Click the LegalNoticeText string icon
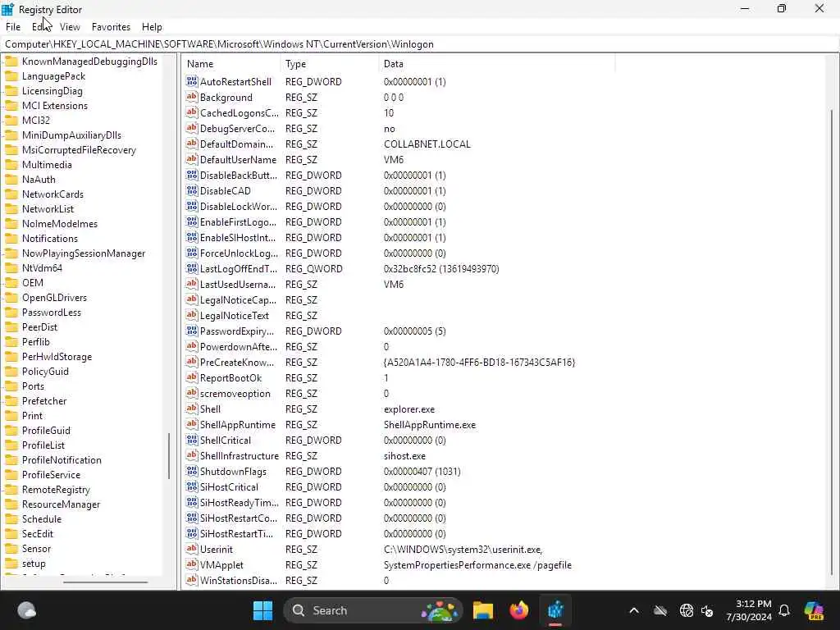Screen dimensions: 840x630 pos(192,315)
